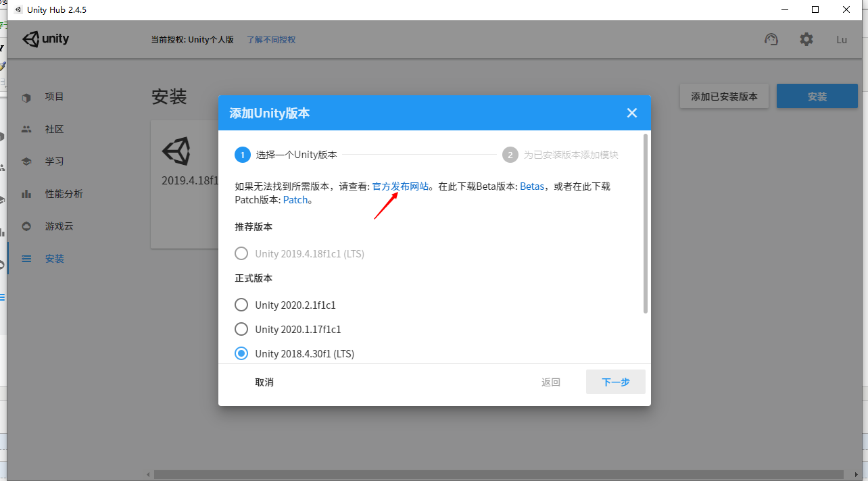This screenshot has width=868, height=481.
Task: Click the 推荐版本 heading
Action: (254, 227)
